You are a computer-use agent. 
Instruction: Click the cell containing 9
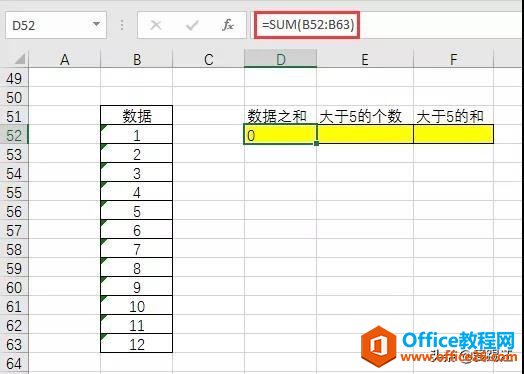136,286
